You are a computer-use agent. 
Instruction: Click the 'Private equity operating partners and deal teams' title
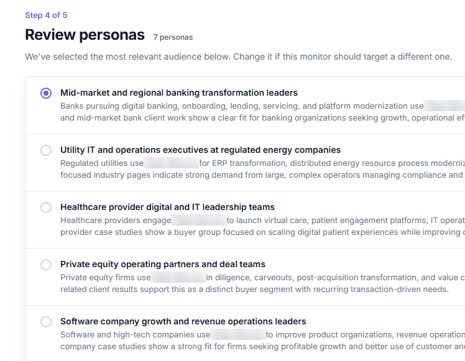coord(163,264)
